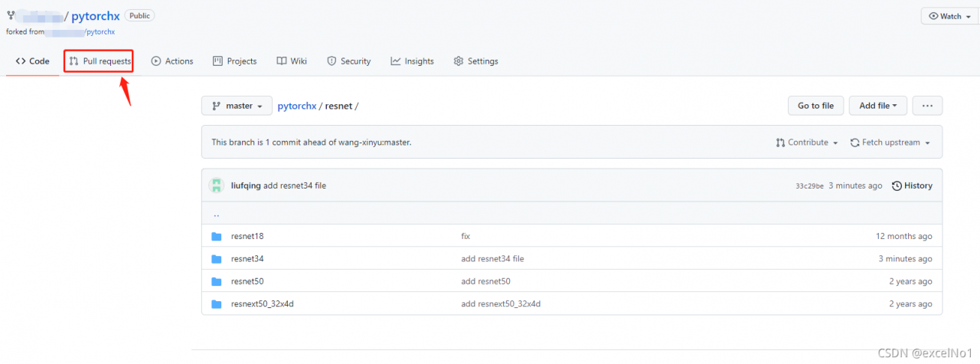Click the 33c29be commit hash link
The height and width of the screenshot is (364, 980).
(x=809, y=186)
